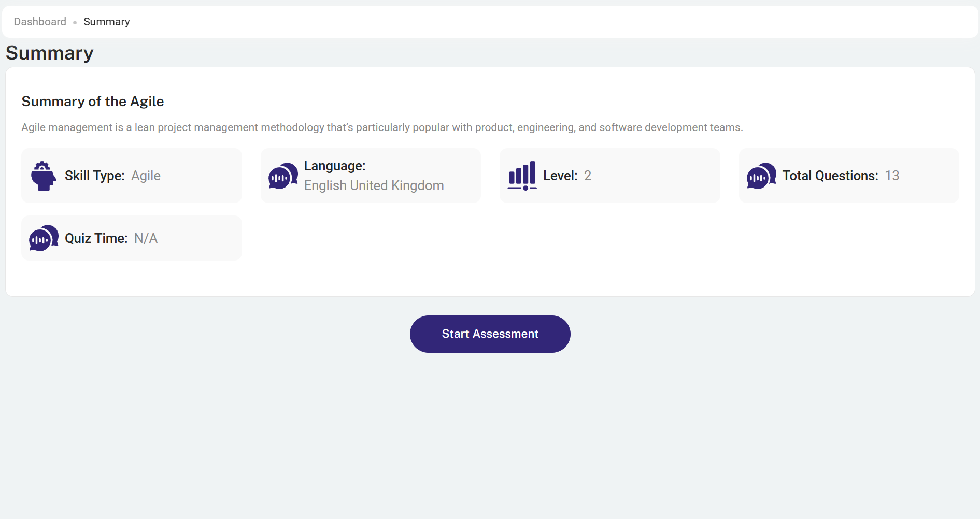980x519 pixels.
Task: Click the breadcrumb separator dot
Action: 75,22
